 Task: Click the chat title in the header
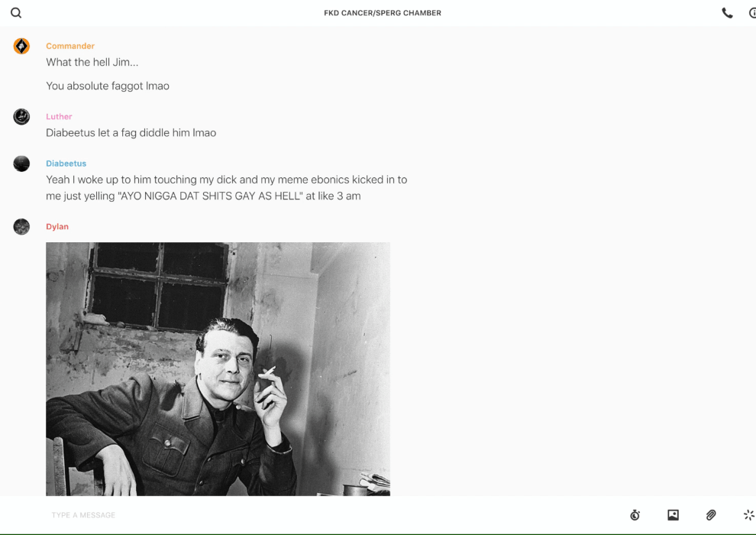click(383, 13)
